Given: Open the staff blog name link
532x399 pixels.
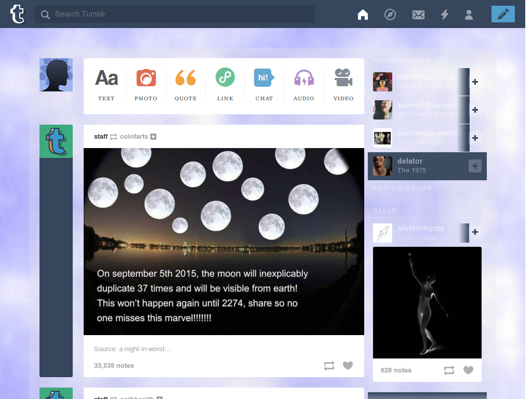Looking at the screenshot, I should tap(101, 137).
